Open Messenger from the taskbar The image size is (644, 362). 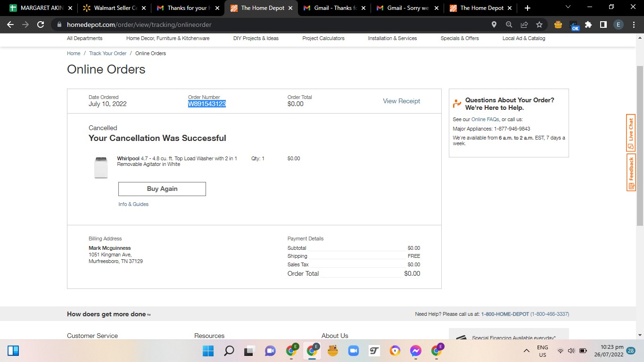tap(415, 351)
